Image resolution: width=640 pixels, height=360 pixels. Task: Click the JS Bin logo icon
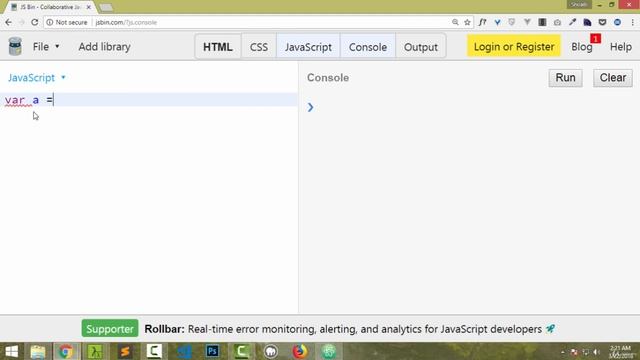(x=15, y=46)
